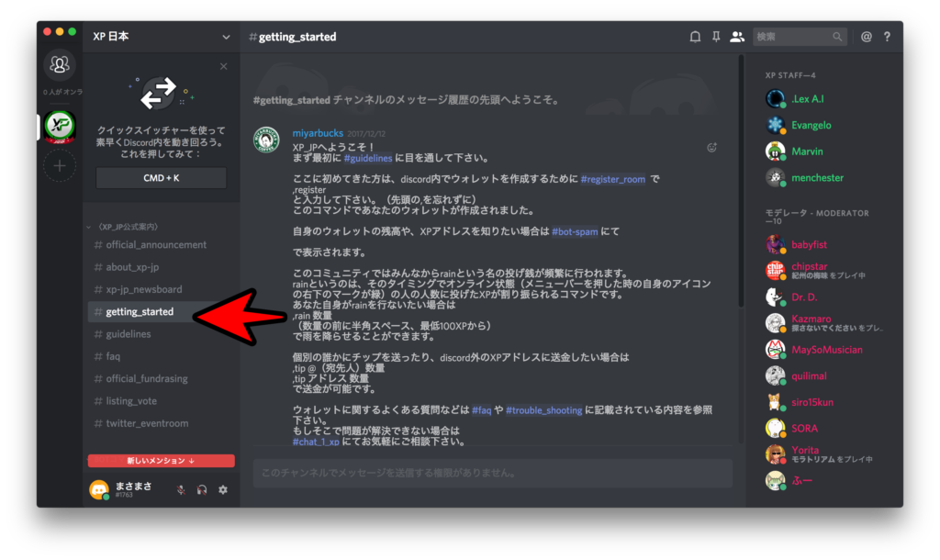Viewport: 940px width, 560px height.
Task: Click Dr. D.'s avatar
Action: 775,297
